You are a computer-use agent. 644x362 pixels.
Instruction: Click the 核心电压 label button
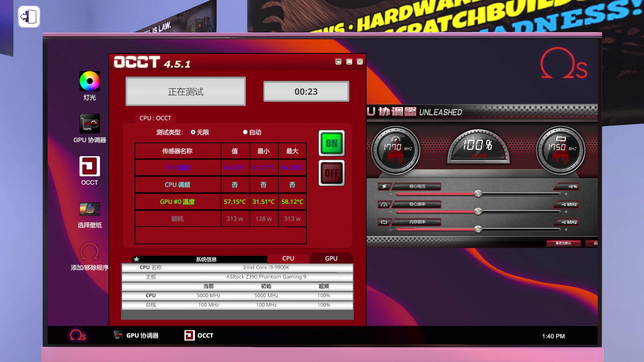click(417, 186)
